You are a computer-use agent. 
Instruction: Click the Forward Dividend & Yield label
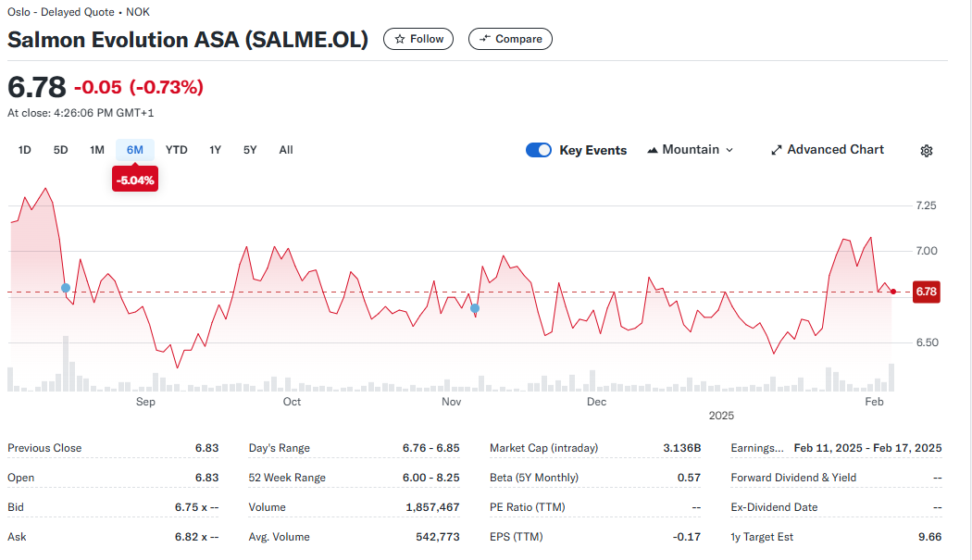pos(793,478)
